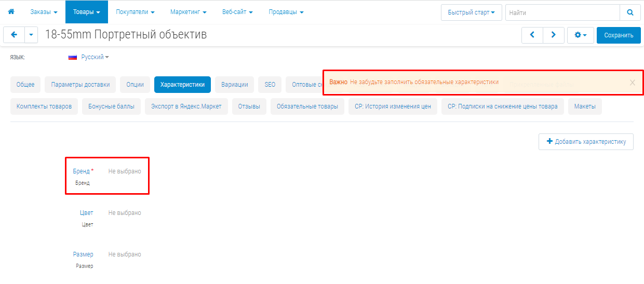644x284 pixels.
Task: Switch to the Вариации tab
Action: [234, 85]
